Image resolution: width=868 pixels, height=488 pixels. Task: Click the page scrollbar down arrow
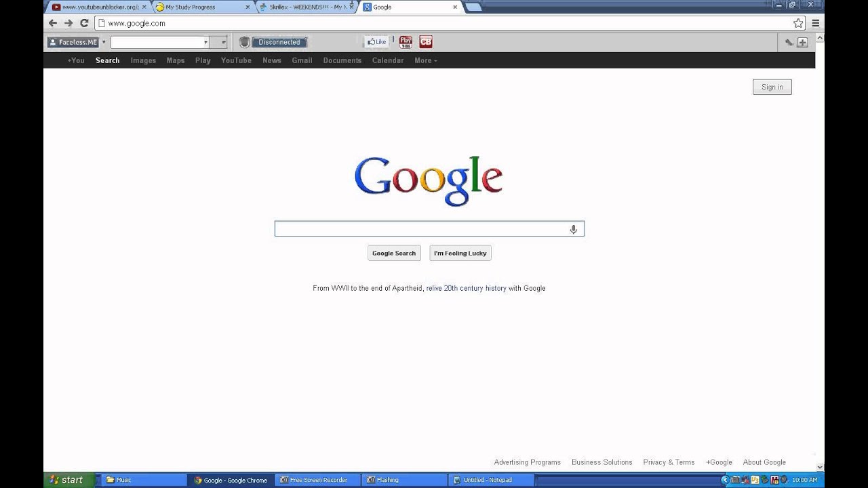[820, 467]
